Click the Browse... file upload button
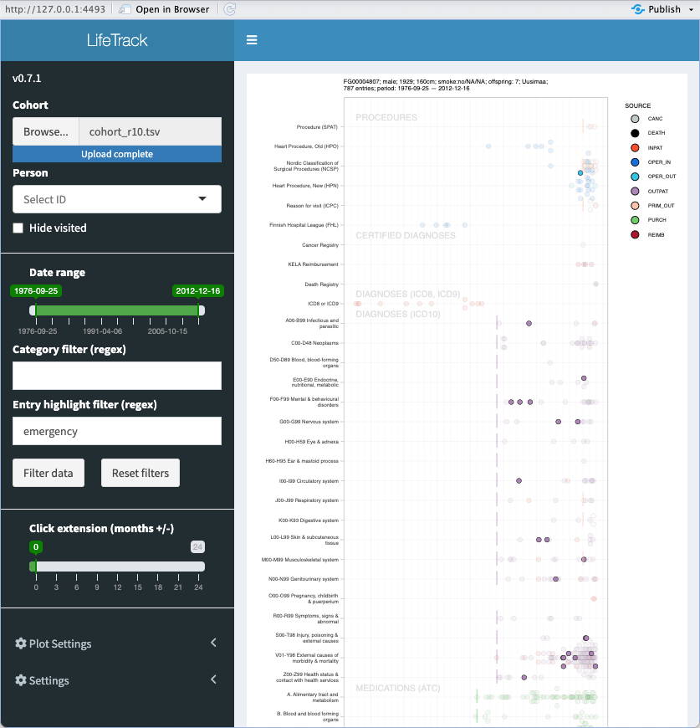 click(x=45, y=131)
